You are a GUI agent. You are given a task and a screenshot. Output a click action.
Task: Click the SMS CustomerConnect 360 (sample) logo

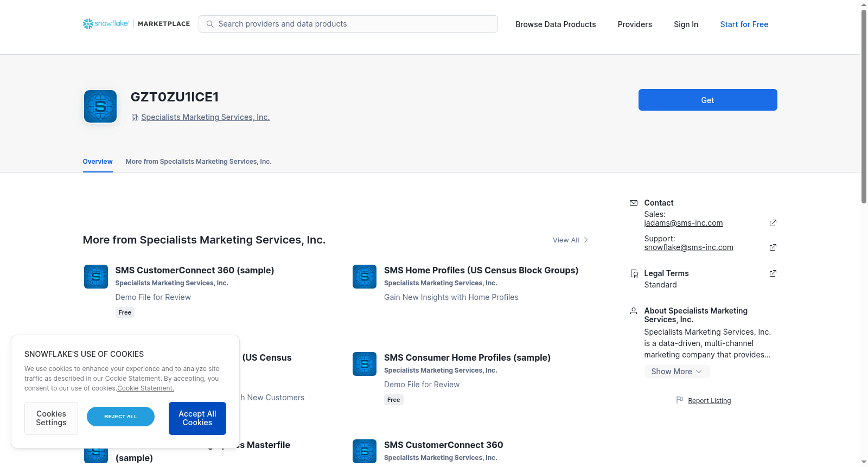96,277
